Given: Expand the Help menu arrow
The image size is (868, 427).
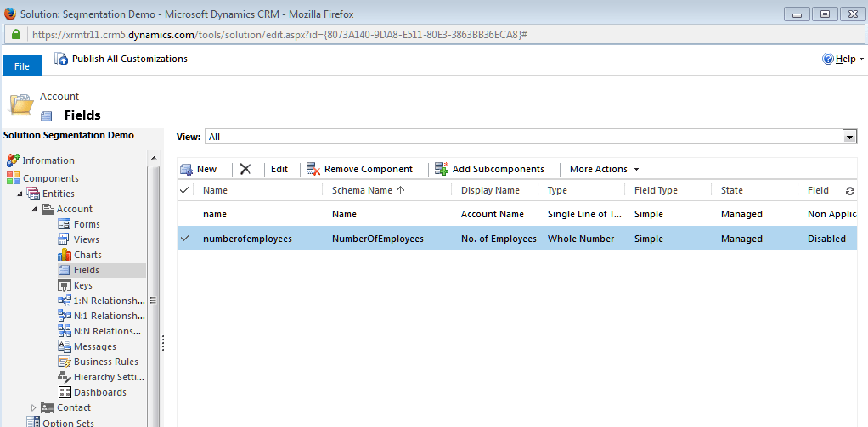Looking at the screenshot, I should pyautogui.click(x=862, y=59).
